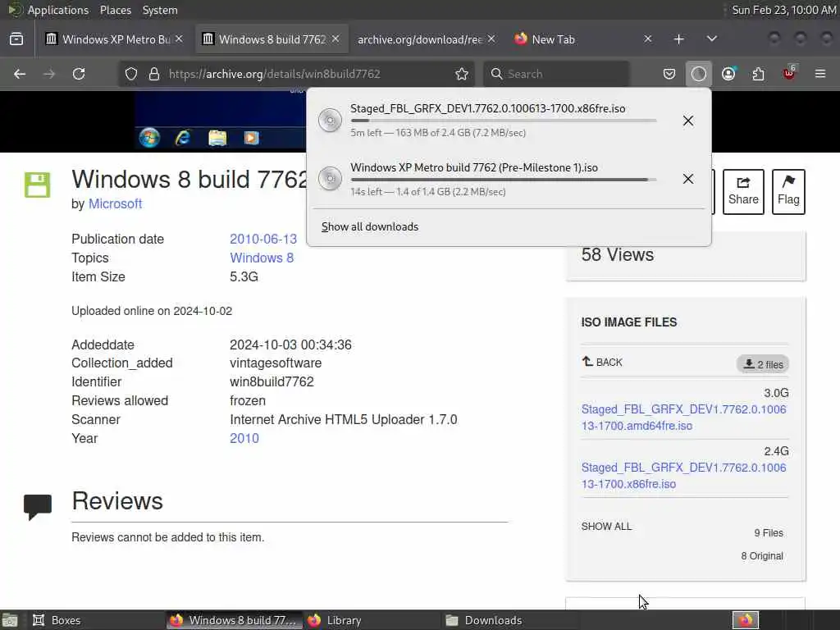Click Windows XP Metro download progress bar
The height and width of the screenshot is (630, 840).
coord(504,180)
